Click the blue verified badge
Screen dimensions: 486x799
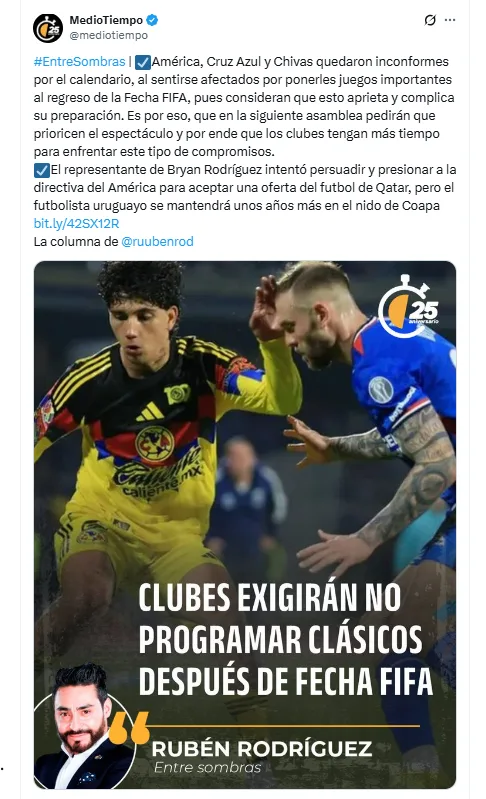pos(152,20)
